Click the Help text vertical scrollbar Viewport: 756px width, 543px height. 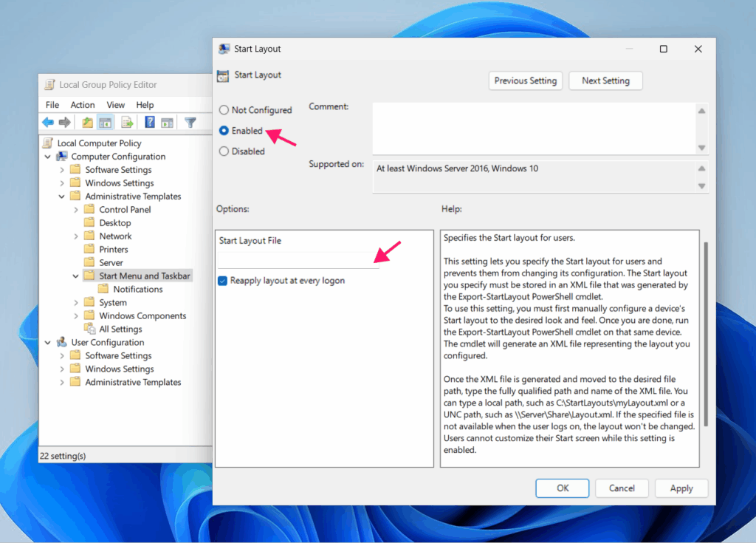tap(706, 333)
